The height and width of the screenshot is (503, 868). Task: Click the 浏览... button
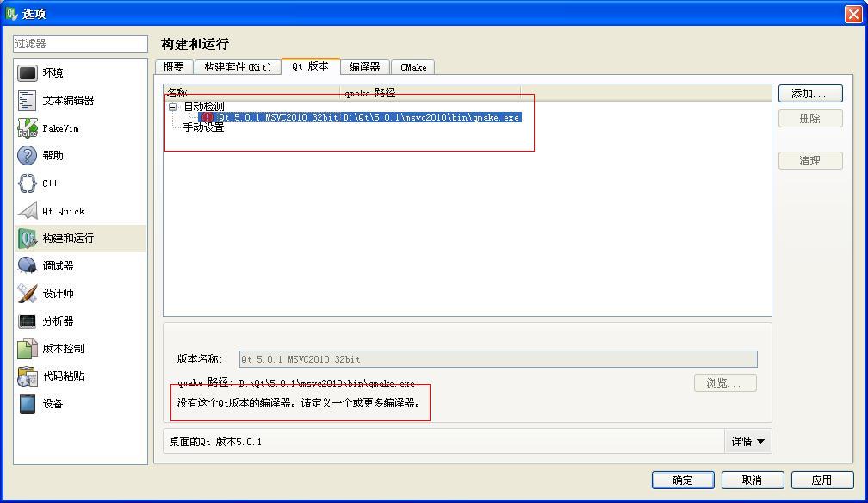point(725,382)
